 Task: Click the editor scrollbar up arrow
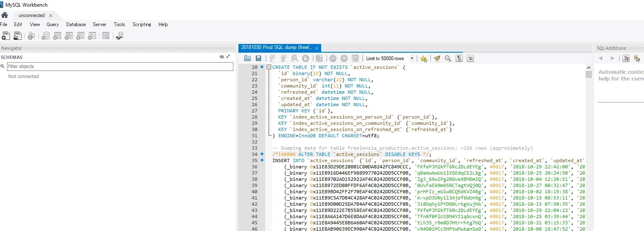pyautogui.click(x=589, y=67)
